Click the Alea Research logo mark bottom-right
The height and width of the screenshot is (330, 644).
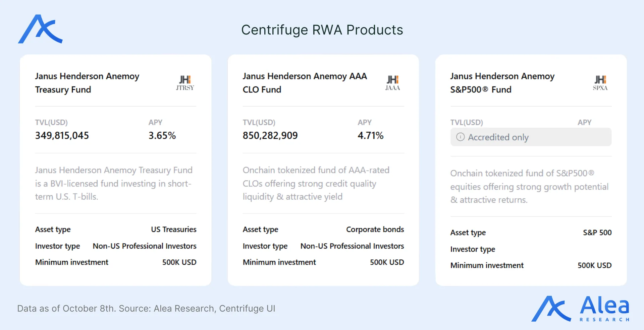pos(551,309)
